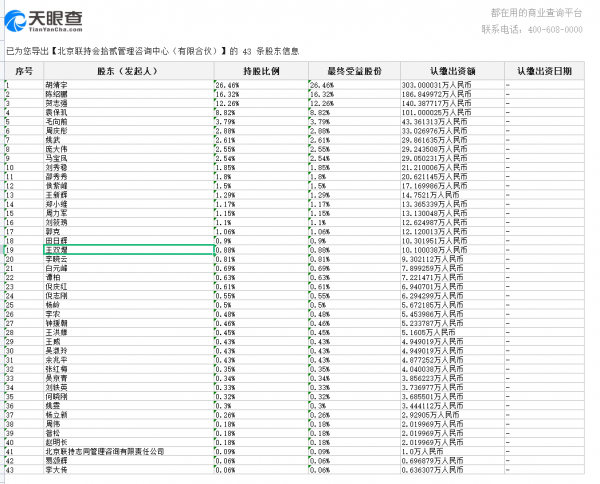600x484 pixels.
Task: Select the 5.1605万人民币 amount cell
Action: [x=452, y=332]
